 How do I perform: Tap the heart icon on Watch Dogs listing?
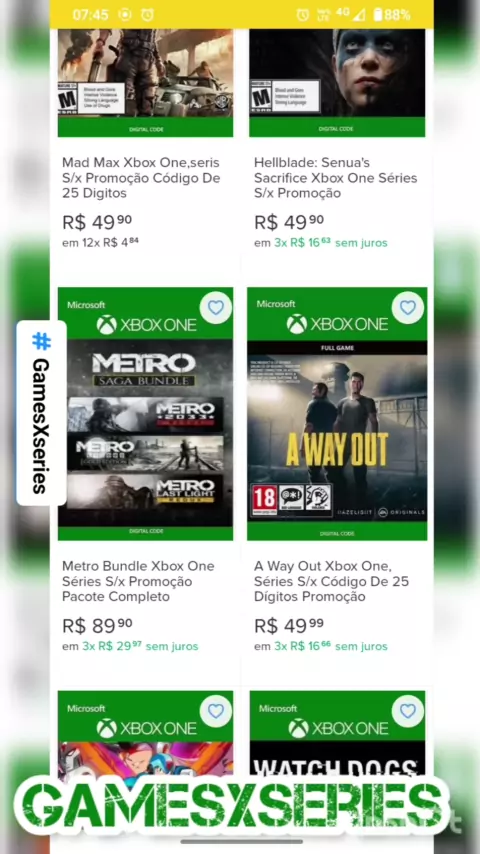coord(408,711)
